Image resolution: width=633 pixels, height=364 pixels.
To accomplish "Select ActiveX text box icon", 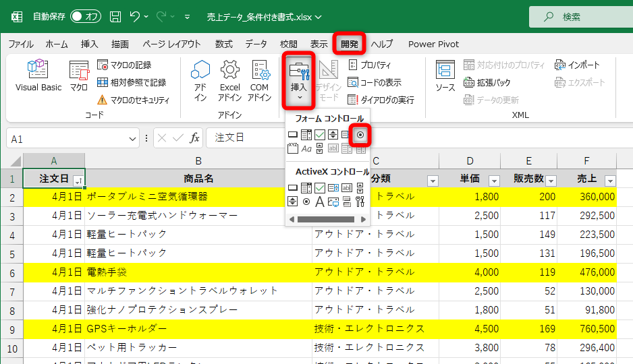I will [347, 188].
